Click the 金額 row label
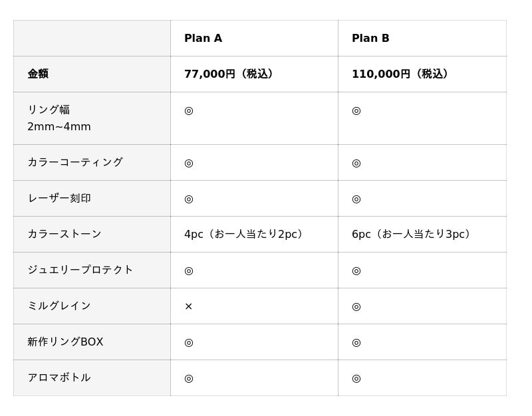 pos(38,74)
